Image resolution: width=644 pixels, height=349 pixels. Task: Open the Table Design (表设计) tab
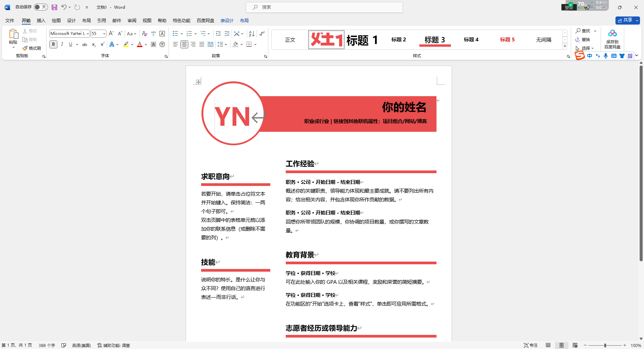click(227, 21)
